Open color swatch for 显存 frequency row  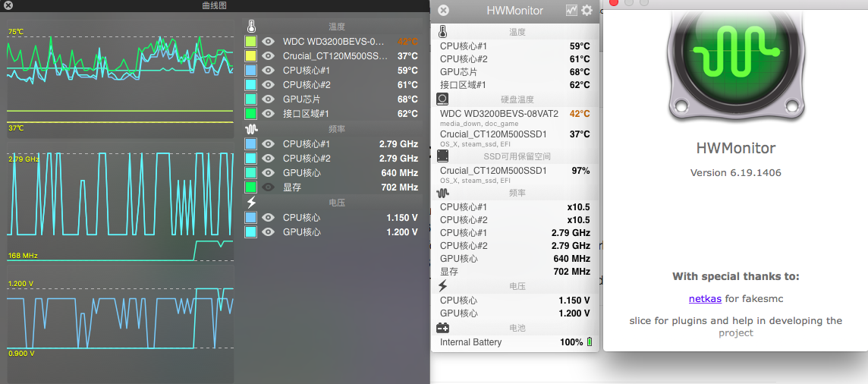(x=251, y=187)
